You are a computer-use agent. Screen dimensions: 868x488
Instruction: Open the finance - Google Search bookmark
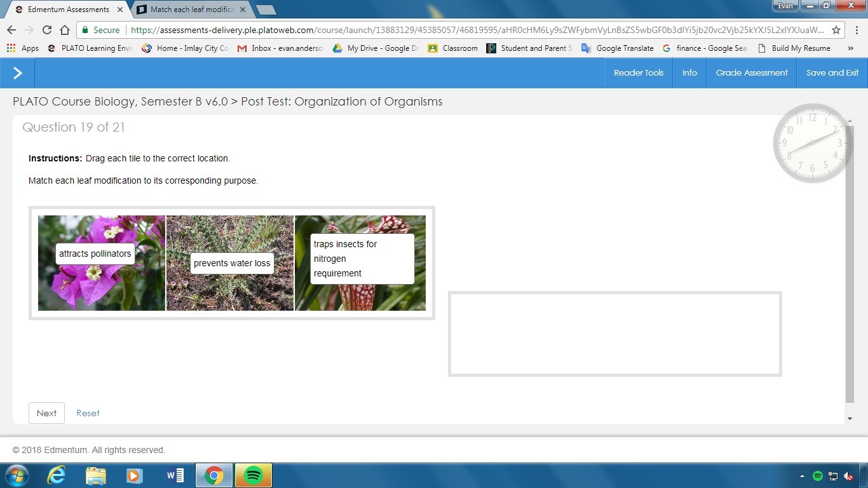[x=705, y=48]
